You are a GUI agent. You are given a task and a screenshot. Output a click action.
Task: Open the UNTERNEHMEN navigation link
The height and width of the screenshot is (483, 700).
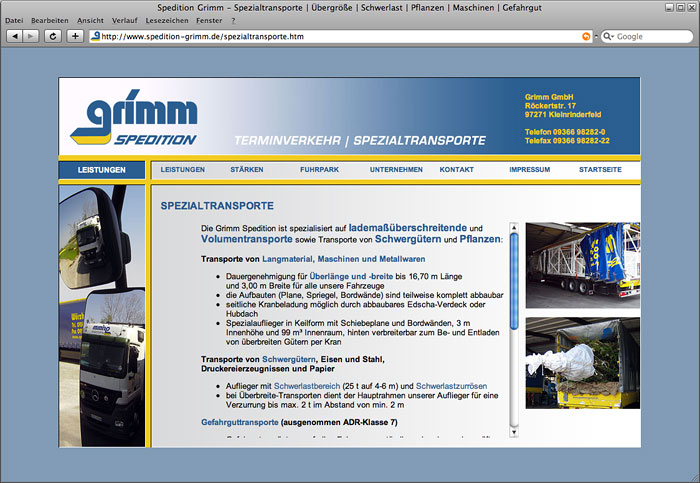coord(396,170)
